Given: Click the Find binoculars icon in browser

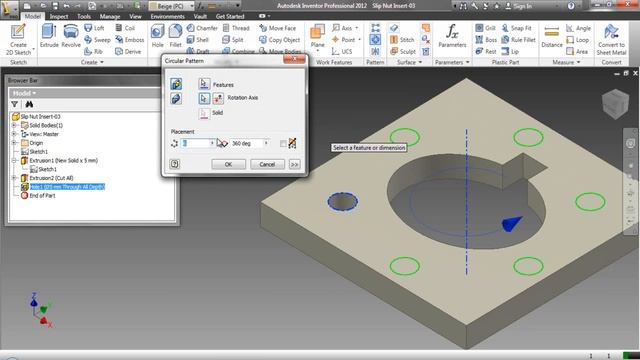Looking at the screenshot, I should click(x=29, y=104).
